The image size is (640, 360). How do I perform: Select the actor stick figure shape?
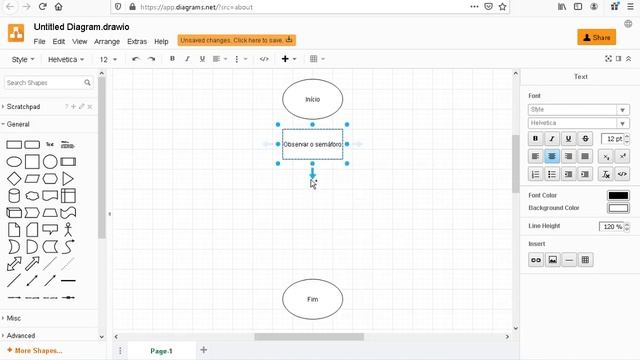[68, 229]
